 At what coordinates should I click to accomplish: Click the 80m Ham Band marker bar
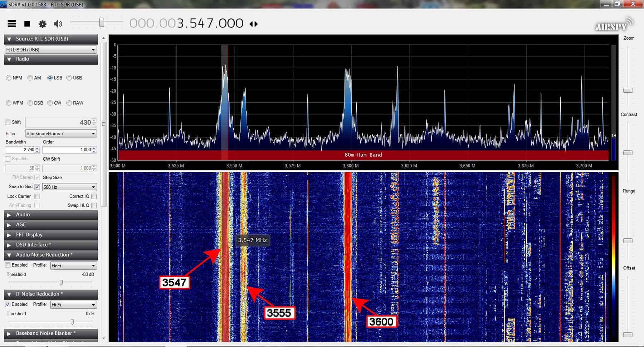coord(363,155)
